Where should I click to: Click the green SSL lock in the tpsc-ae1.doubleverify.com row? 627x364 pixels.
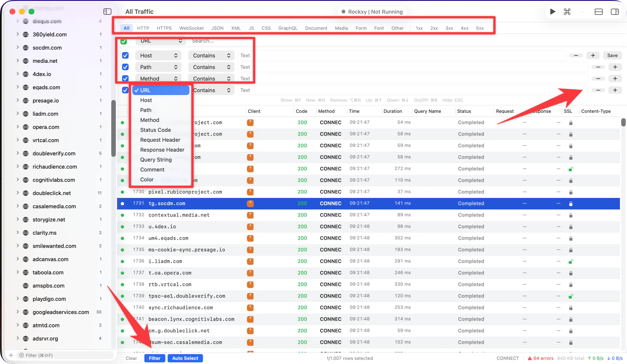tap(571, 296)
